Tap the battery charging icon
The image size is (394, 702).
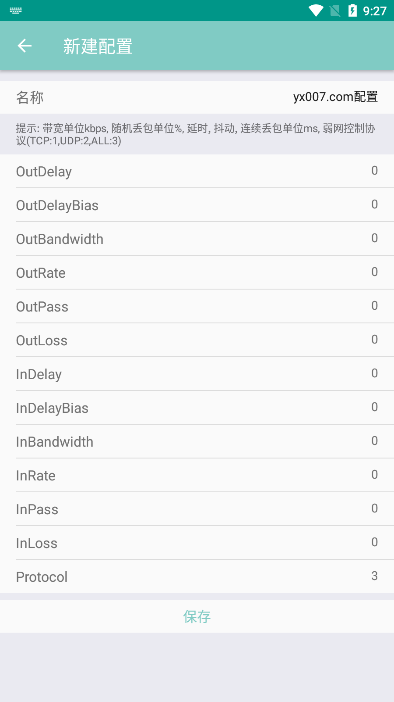(353, 10)
